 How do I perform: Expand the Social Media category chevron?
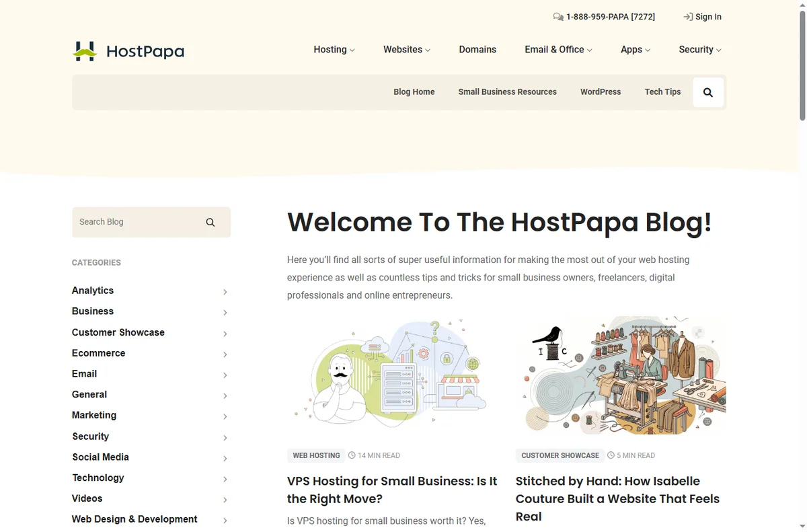[x=225, y=459]
